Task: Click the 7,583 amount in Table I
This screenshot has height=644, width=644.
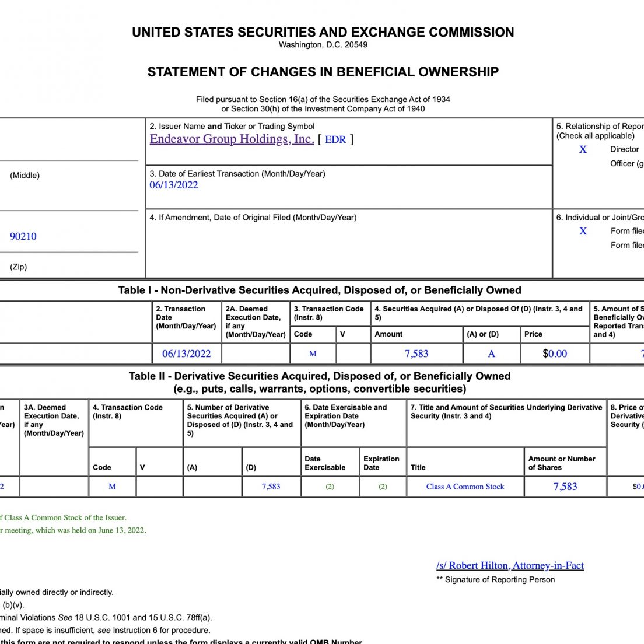Action: tap(416, 353)
